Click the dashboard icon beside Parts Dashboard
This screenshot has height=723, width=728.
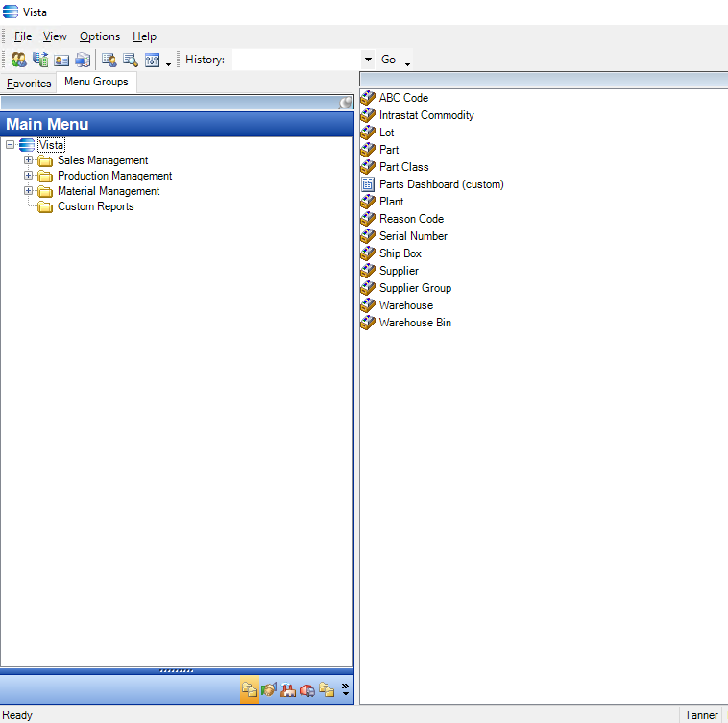[368, 184]
